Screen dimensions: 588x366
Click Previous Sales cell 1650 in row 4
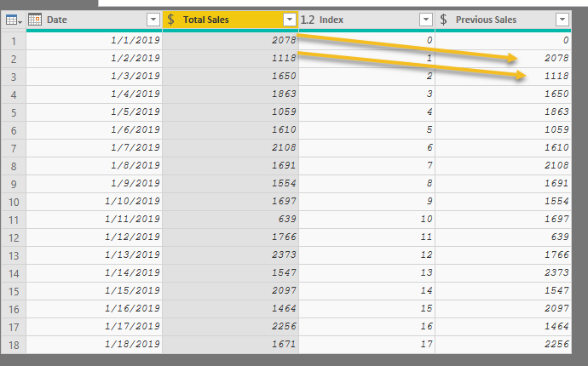click(x=504, y=94)
